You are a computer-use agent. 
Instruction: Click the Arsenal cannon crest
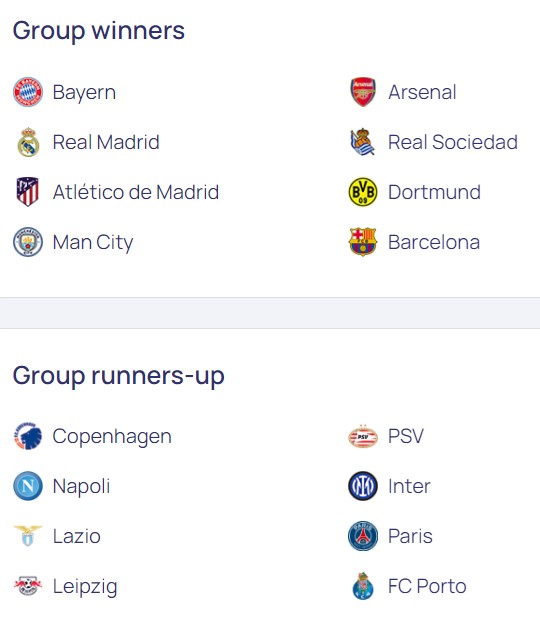(x=363, y=92)
